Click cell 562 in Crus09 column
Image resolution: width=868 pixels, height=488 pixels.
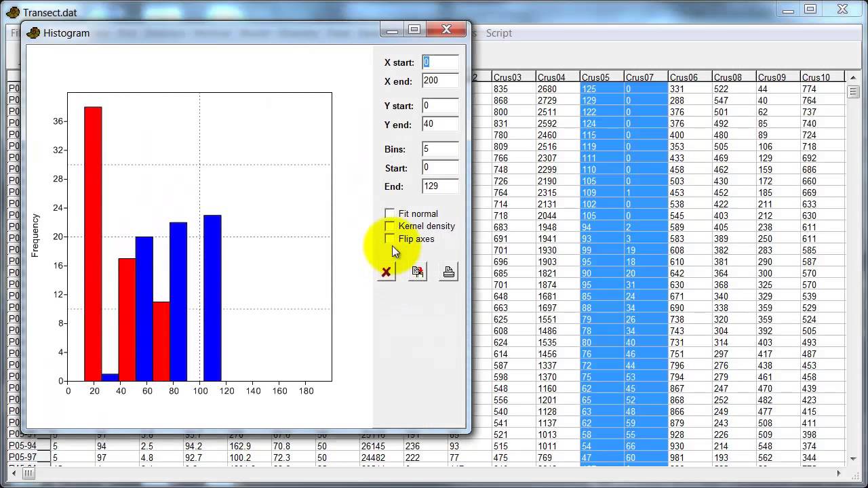click(778, 457)
